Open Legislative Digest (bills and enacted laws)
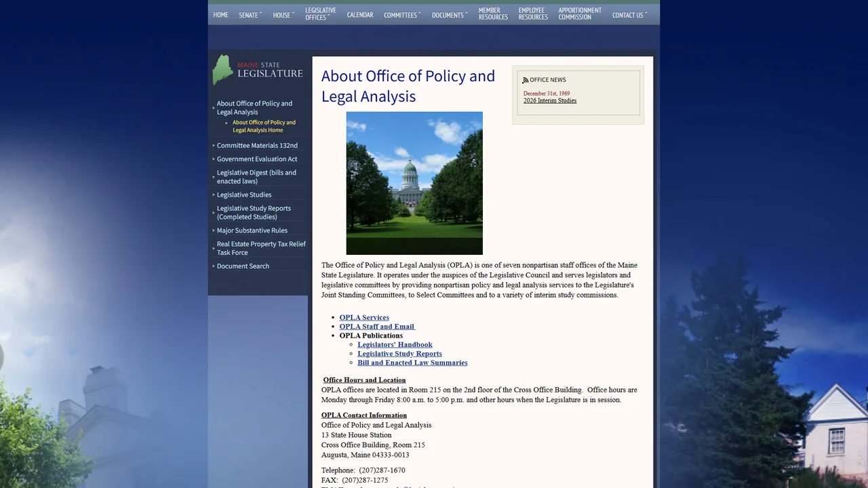The height and width of the screenshot is (488, 868). (256, 177)
